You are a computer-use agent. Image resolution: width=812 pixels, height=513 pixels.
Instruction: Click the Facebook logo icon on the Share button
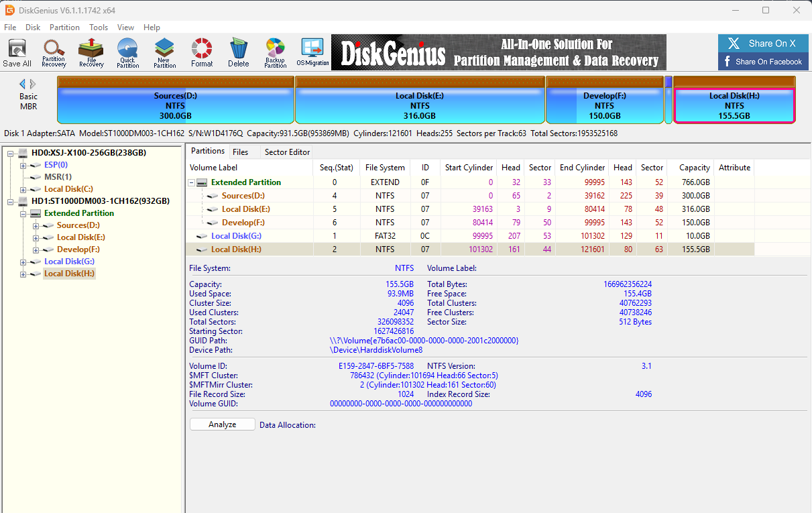coord(727,62)
